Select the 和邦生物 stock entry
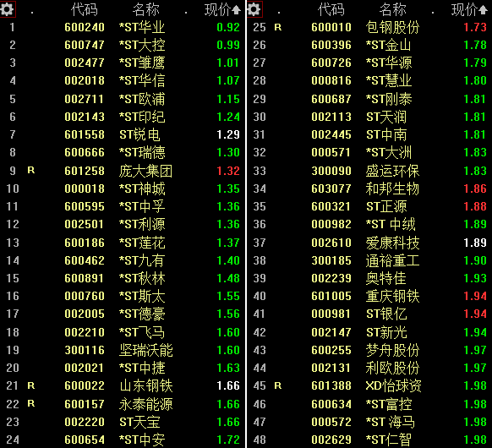This screenshot has width=492, height=448. pos(392,188)
